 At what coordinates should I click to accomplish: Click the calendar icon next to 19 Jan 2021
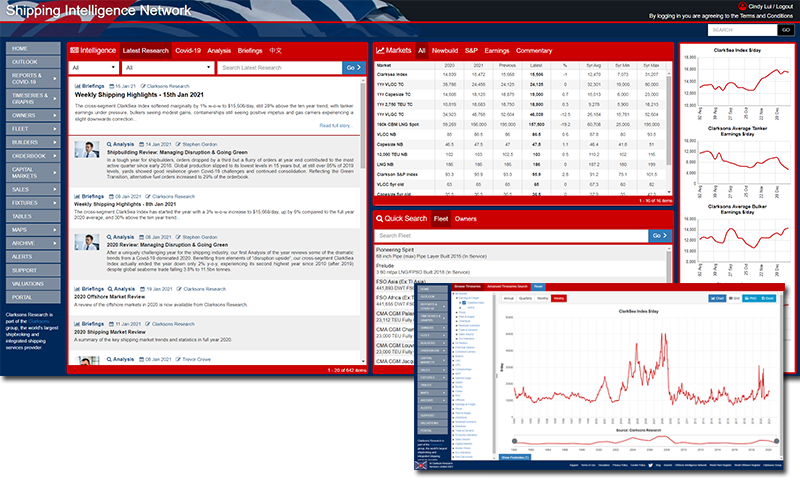[x=142, y=289]
